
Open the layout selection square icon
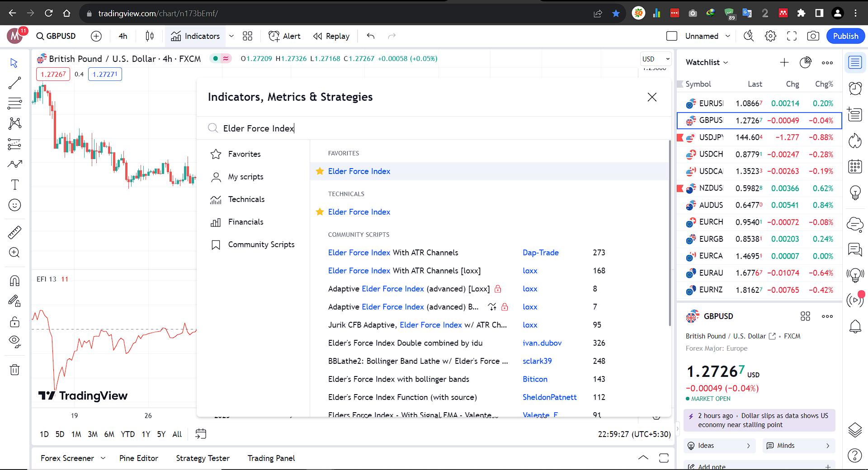coord(672,36)
